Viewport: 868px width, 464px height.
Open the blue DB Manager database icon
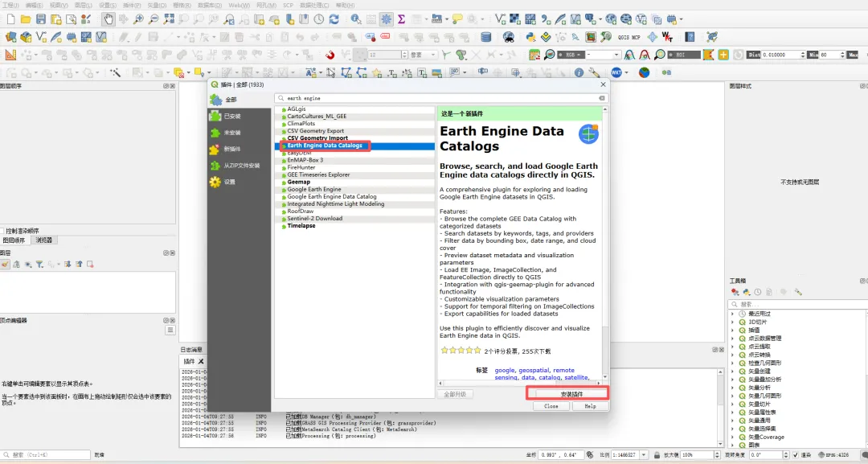pos(485,37)
